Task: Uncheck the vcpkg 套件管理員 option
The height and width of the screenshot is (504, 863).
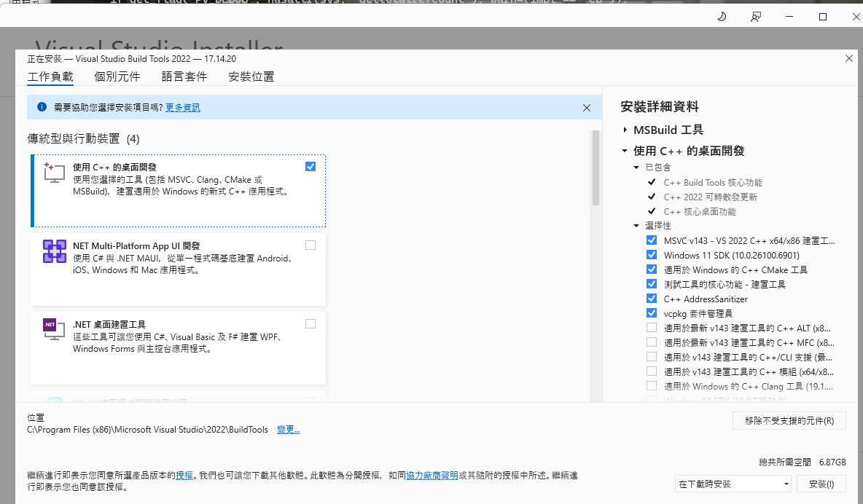Action: pyautogui.click(x=651, y=313)
